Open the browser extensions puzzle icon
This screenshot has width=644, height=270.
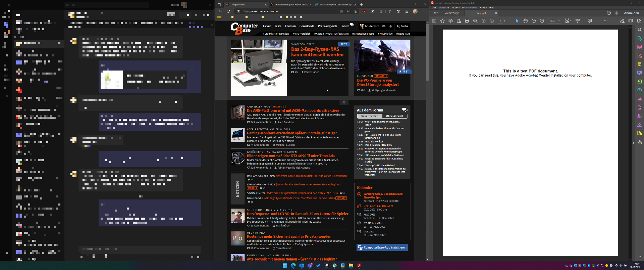tap(381, 11)
